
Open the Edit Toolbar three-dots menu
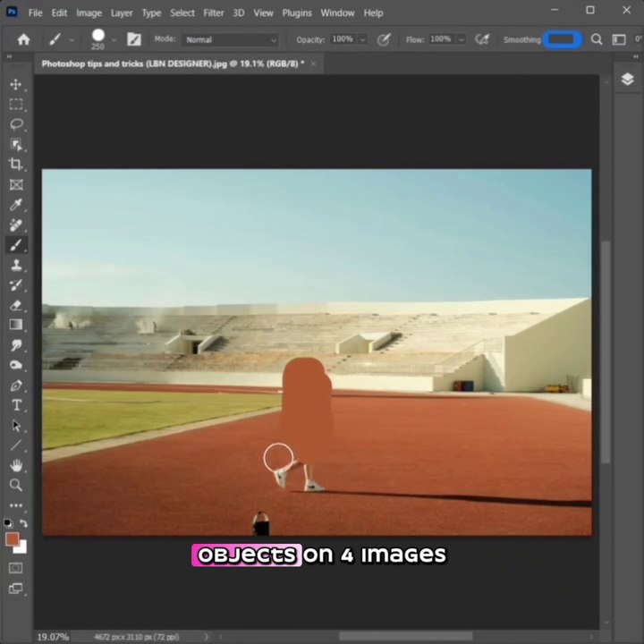[x=15, y=505]
